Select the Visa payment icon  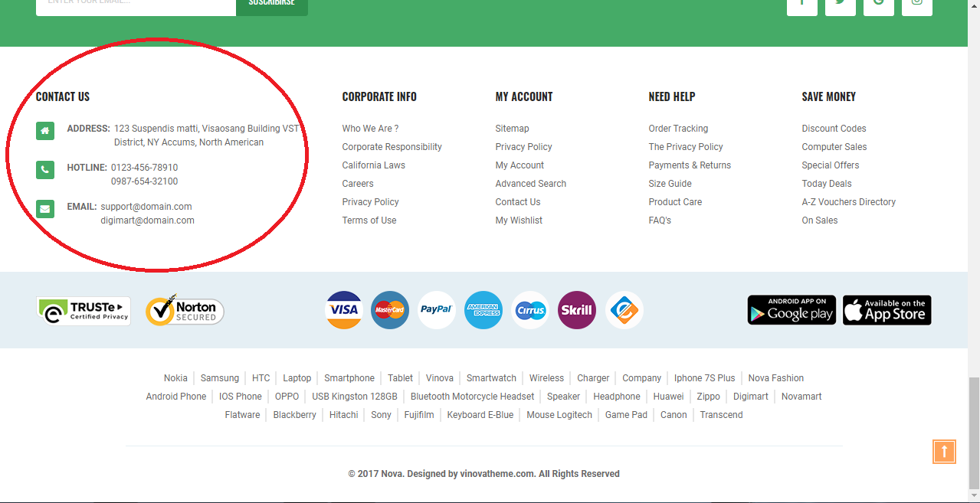click(x=344, y=310)
